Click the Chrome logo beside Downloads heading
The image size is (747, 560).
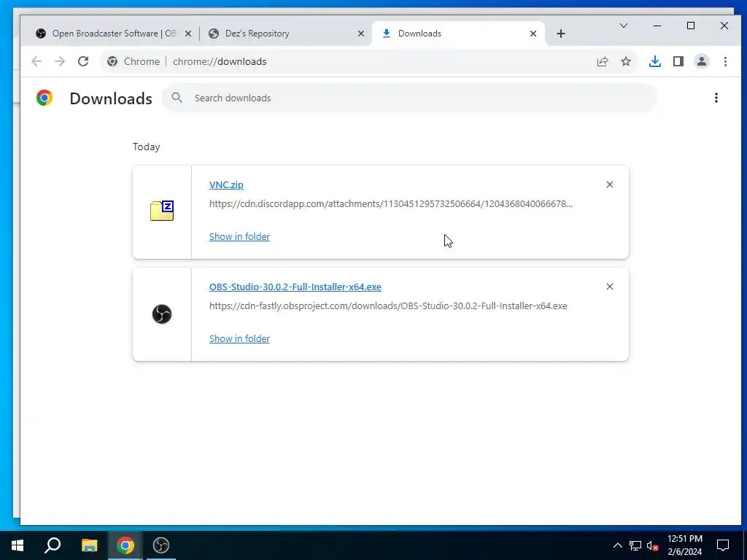point(44,98)
